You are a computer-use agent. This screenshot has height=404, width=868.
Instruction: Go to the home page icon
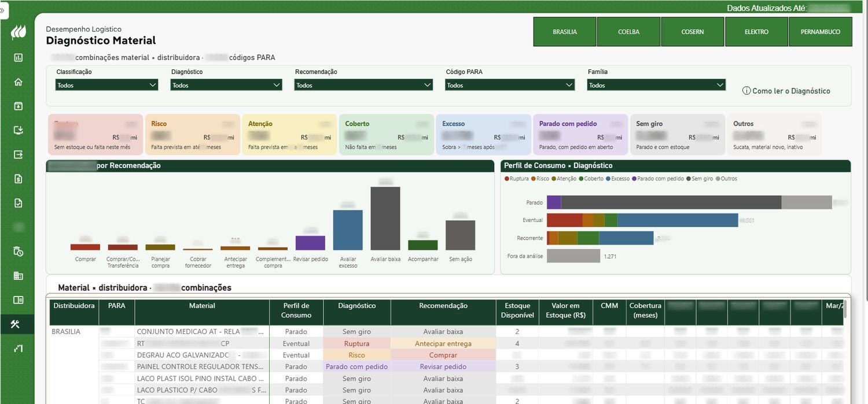tap(18, 81)
